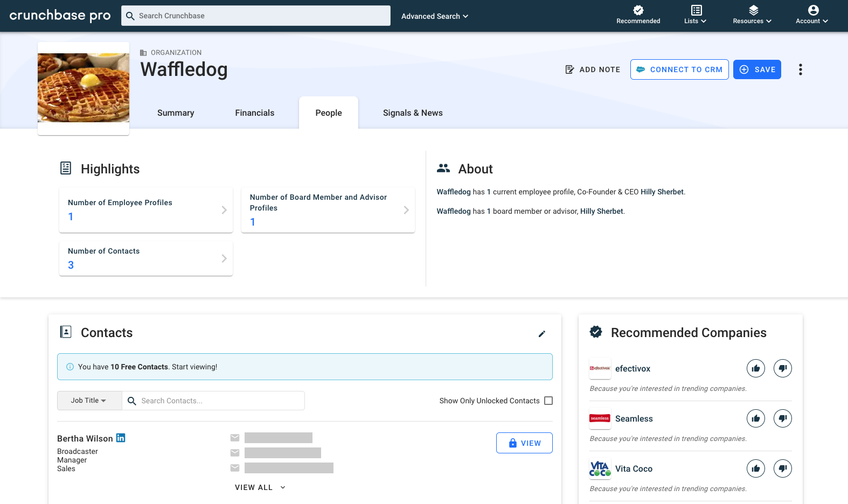Screen dimensions: 848x504
Task: Click Connect to CRM button
Action: click(x=679, y=69)
